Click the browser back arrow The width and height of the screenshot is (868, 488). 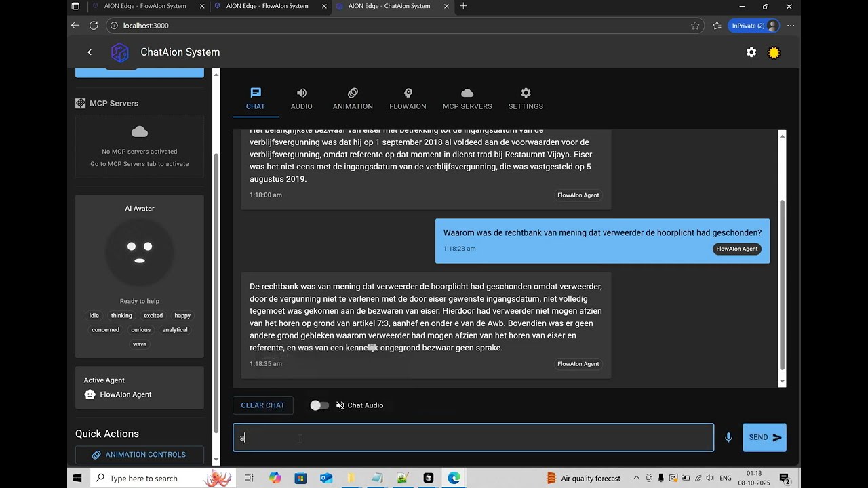point(75,26)
